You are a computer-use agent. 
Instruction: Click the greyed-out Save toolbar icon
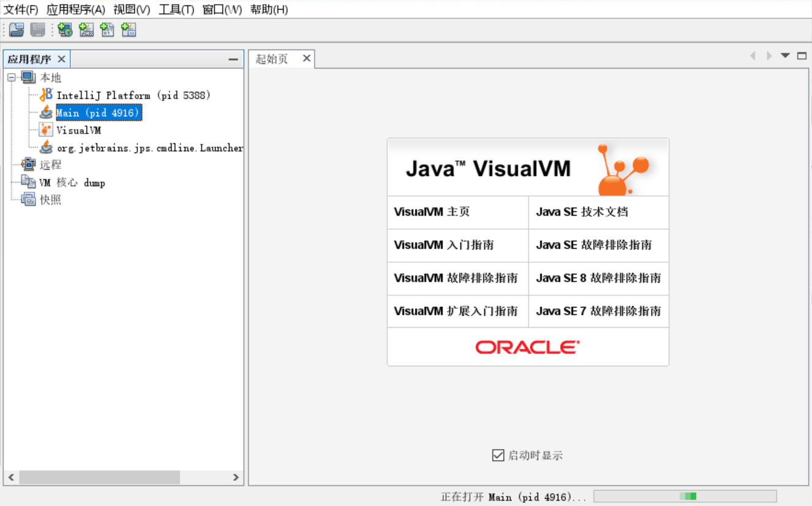pyautogui.click(x=38, y=29)
